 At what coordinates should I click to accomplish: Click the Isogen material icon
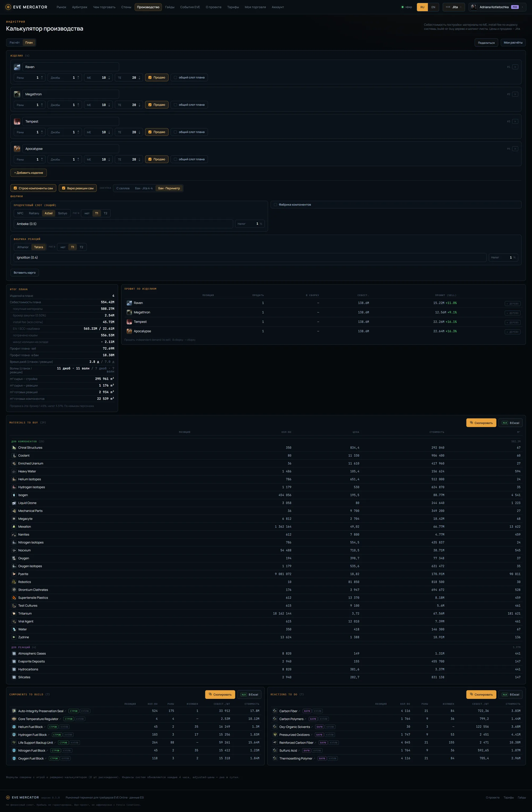pyautogui.click(x=14, y=495)
